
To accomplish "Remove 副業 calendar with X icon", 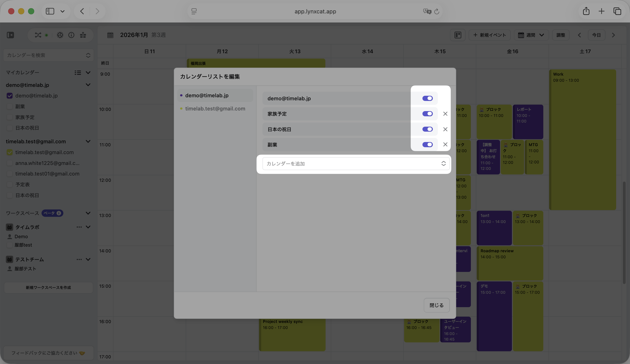I will (445, 145).
